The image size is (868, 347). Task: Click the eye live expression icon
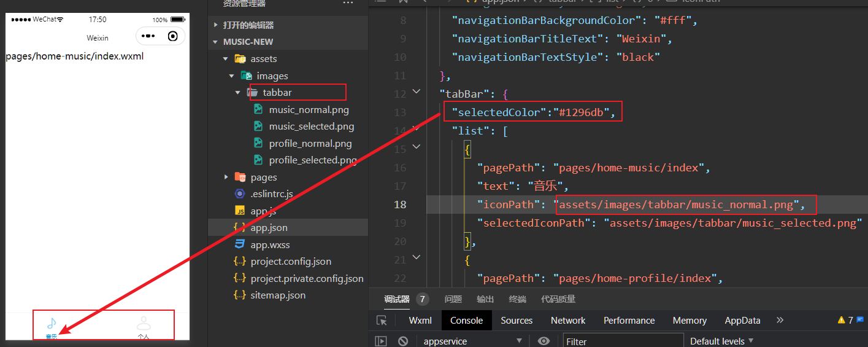coord(543,341)
